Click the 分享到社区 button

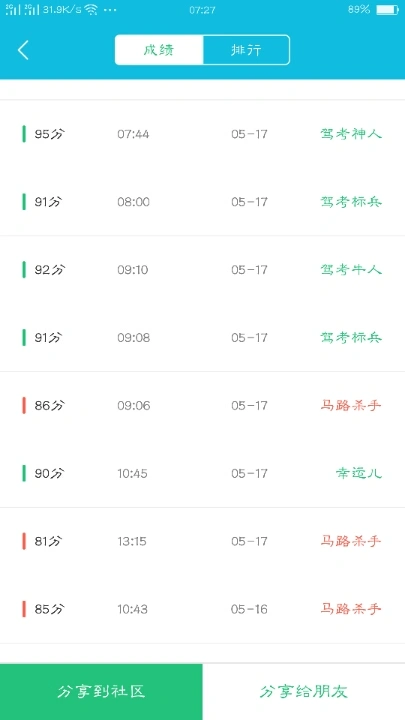tap(101, 692)
